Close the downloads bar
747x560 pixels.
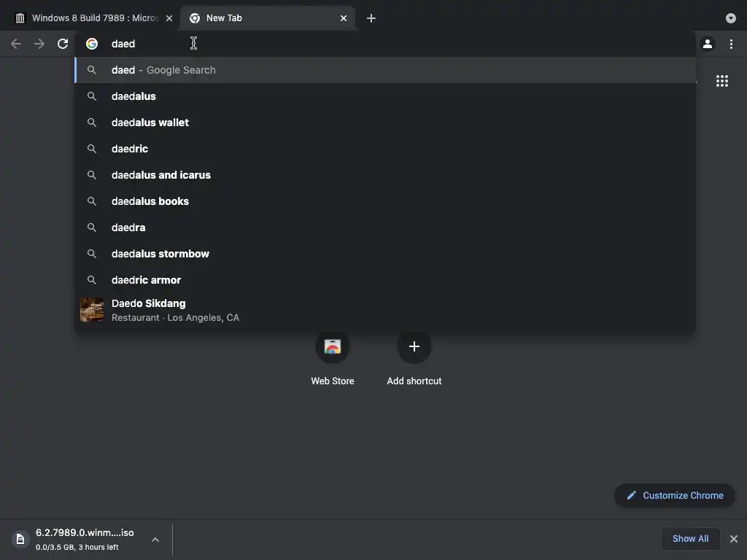click(x=734, y=539)
